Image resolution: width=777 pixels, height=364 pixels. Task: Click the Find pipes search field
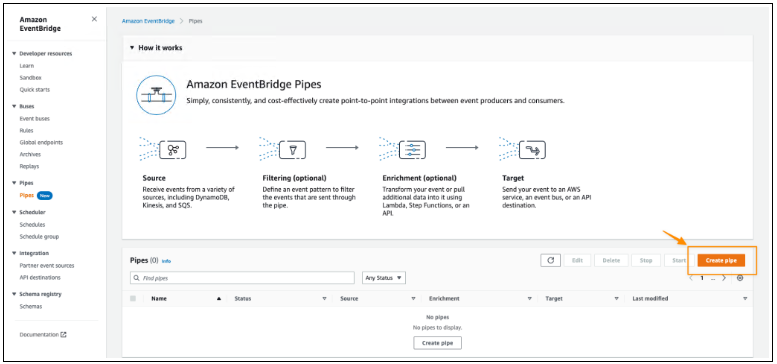point(242,278)
